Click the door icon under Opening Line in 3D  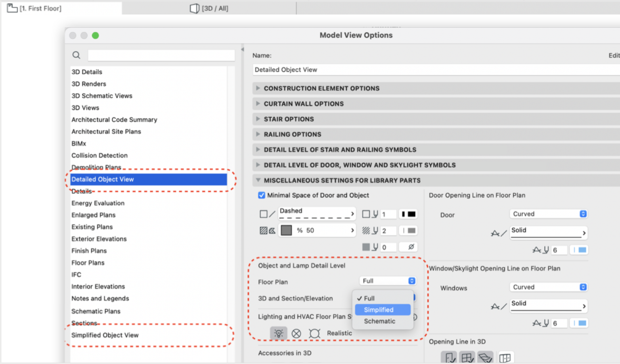[x=448, y=357]
